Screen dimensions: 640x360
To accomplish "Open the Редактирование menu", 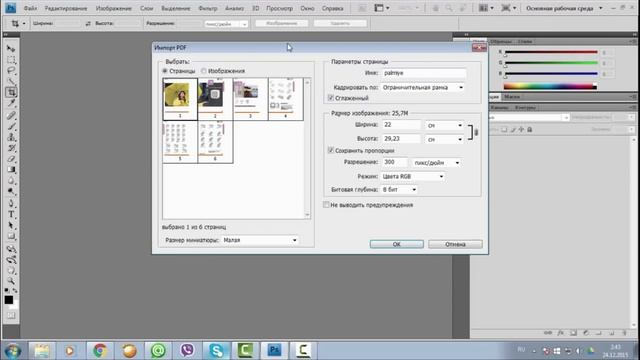I will 66,8.
